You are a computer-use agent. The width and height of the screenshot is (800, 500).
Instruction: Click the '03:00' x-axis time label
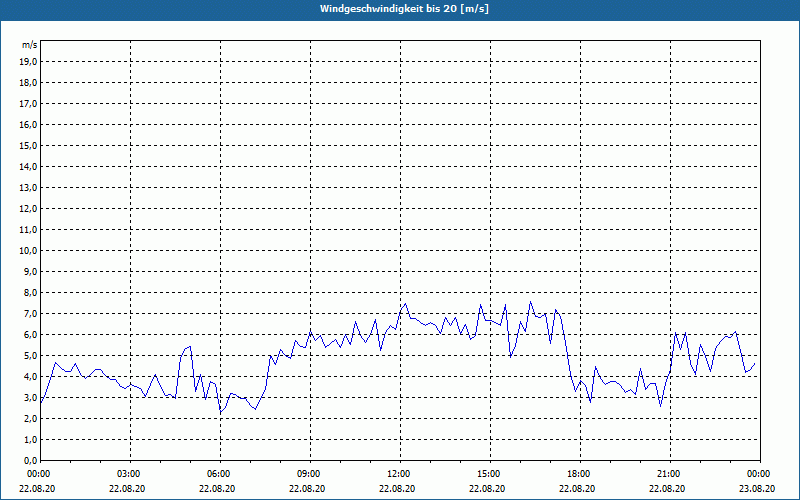click(x=128, y=474)
